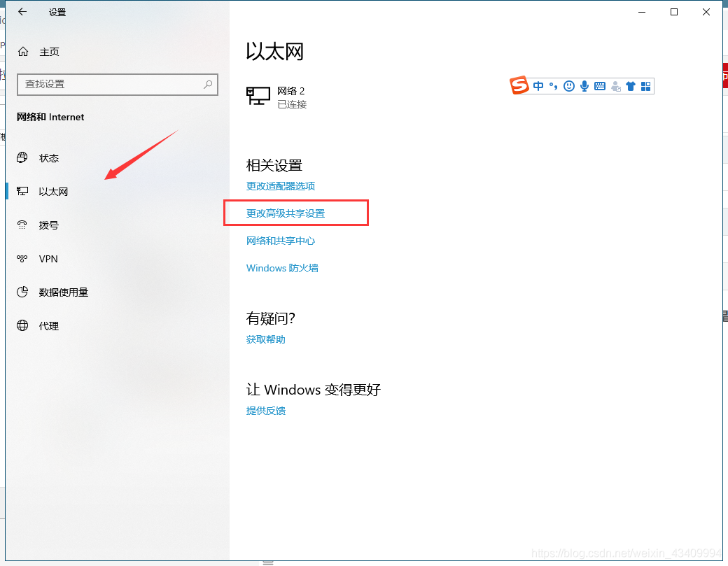Click the 相关设置 heading
The height and width of the screenshot is (566, 728).
click(274, 166)
